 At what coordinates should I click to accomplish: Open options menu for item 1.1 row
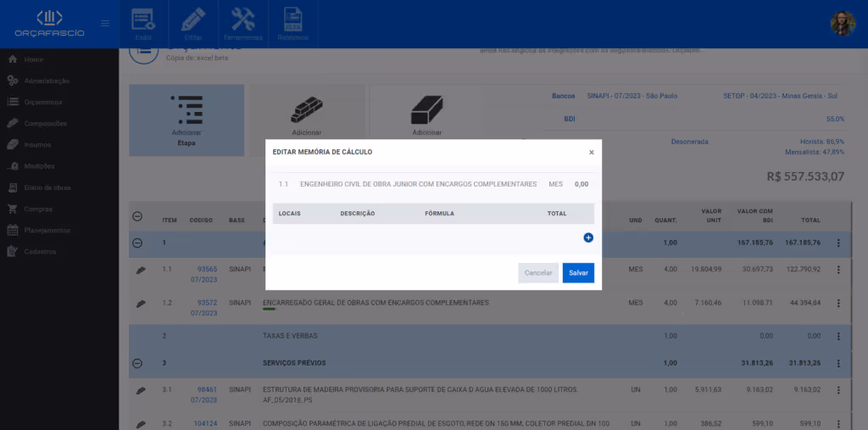pyautogui.click(x=838, y=270)
